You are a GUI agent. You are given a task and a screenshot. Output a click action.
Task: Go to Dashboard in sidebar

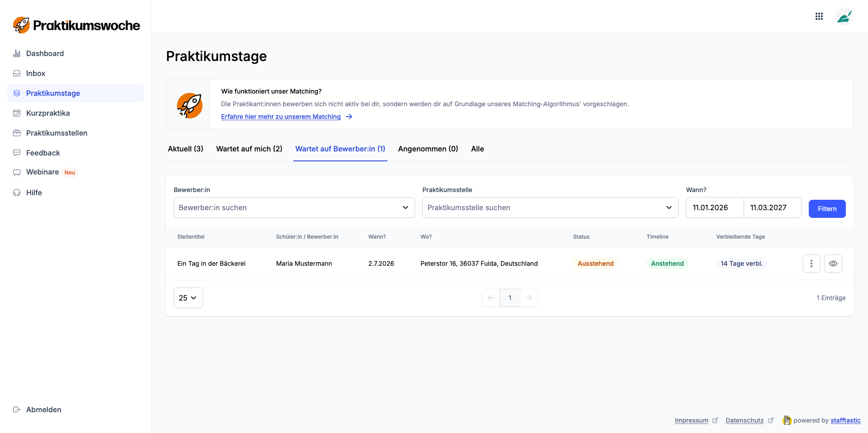point(45,53)
